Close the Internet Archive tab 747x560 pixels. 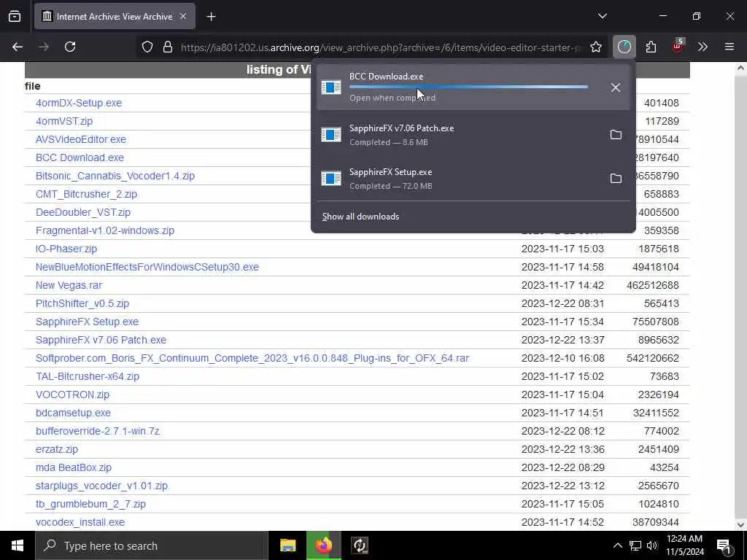(x=183, y=17)
